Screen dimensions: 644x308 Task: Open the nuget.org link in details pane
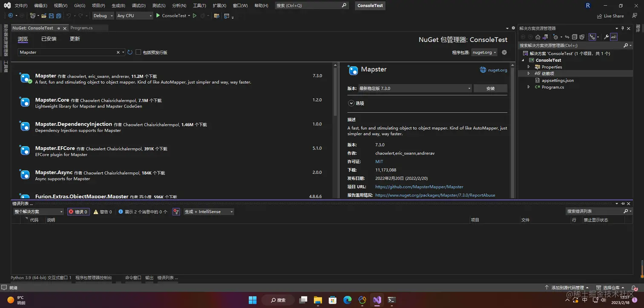(497, 70)
